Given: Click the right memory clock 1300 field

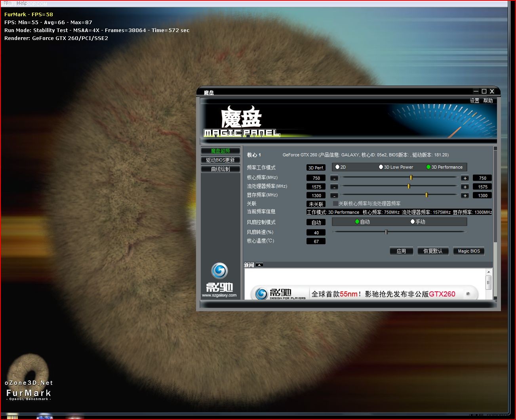Looking at the screenshot, I should (482, 196).
